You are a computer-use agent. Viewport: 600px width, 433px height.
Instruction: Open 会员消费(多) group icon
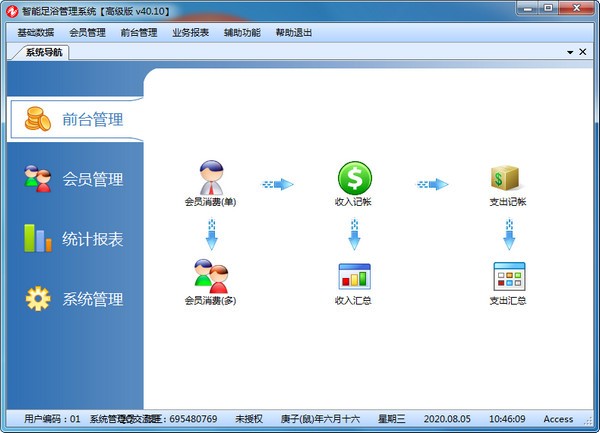210,275
